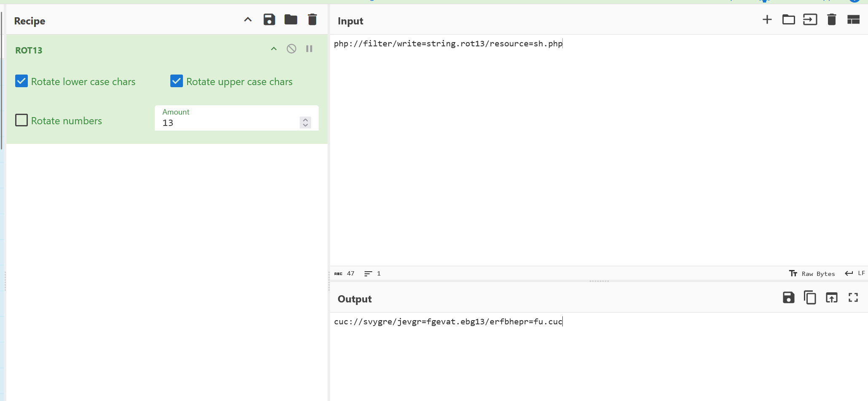Image resolution: width=868 pixels, height=401 pixels.
Task: Toggle the Rotate lower case chars checkbox
Action: pyautogui.click(x=21, y=81)
